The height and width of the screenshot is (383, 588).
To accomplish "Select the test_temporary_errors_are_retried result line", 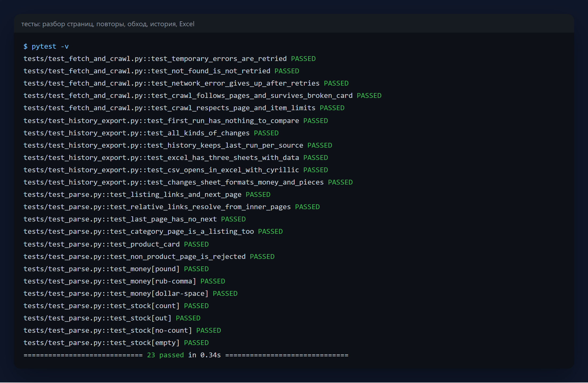I will 170,59.
